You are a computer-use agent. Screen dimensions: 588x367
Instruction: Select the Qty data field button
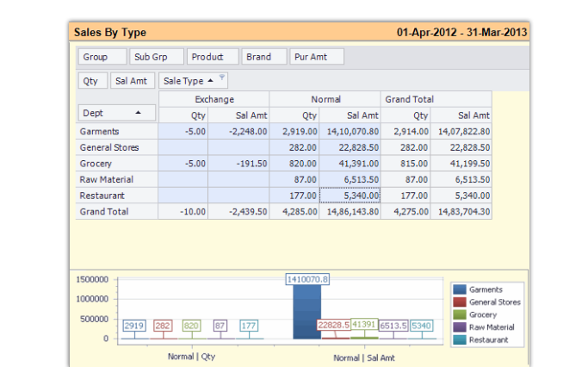click(x=93, y=81)
